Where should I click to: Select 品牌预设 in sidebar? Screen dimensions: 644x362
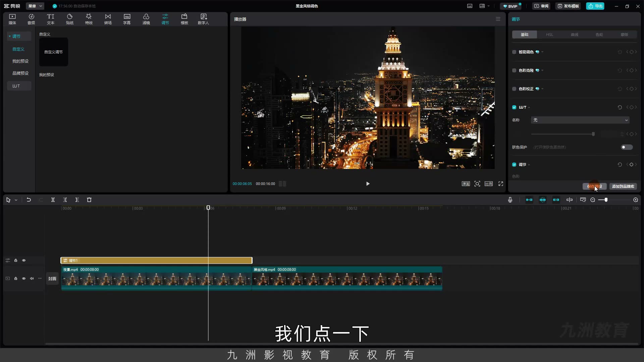coord(20,73)
